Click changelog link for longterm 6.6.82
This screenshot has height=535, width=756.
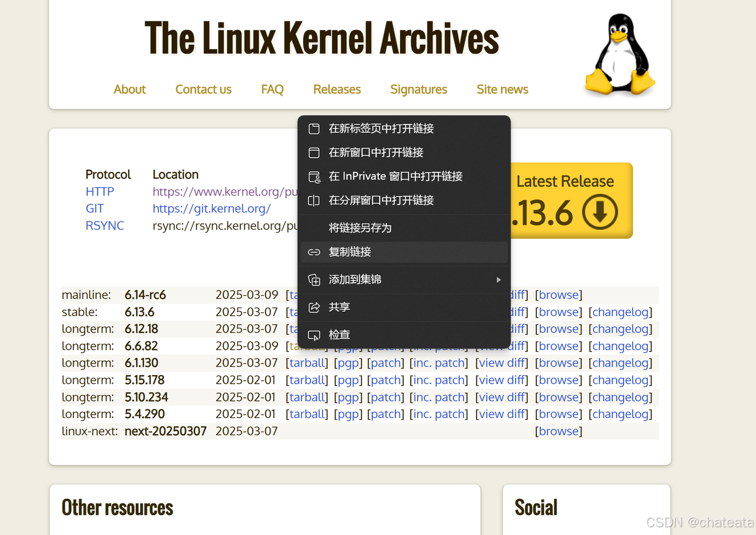(x=621, y=346)
